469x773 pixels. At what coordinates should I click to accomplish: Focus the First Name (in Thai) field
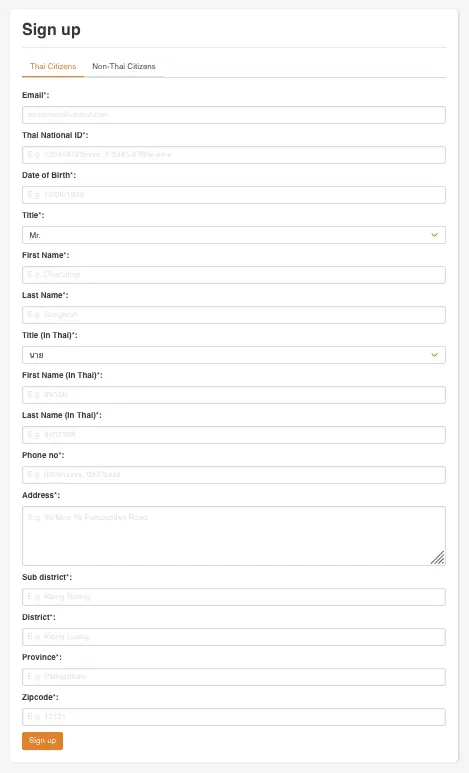click(x=234, y=395)
